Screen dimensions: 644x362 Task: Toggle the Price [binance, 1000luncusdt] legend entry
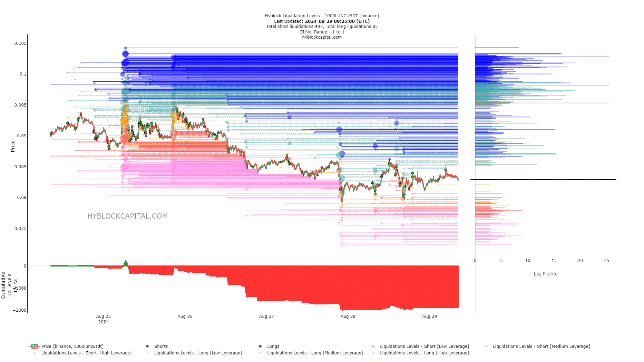coord(67,346)
